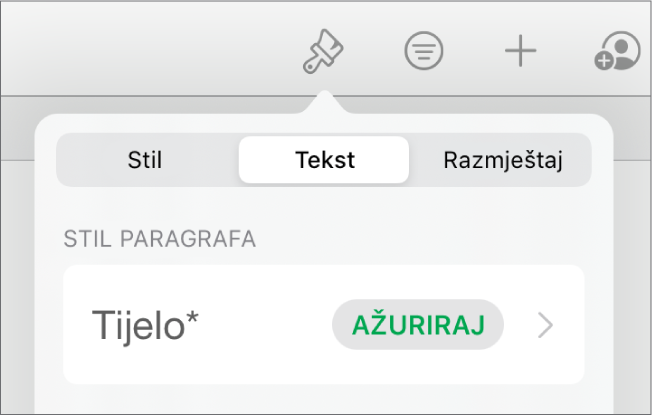Screen dimensions: 652x415
Task: Open the Razmještaj tab
Action: pos(502,161)
